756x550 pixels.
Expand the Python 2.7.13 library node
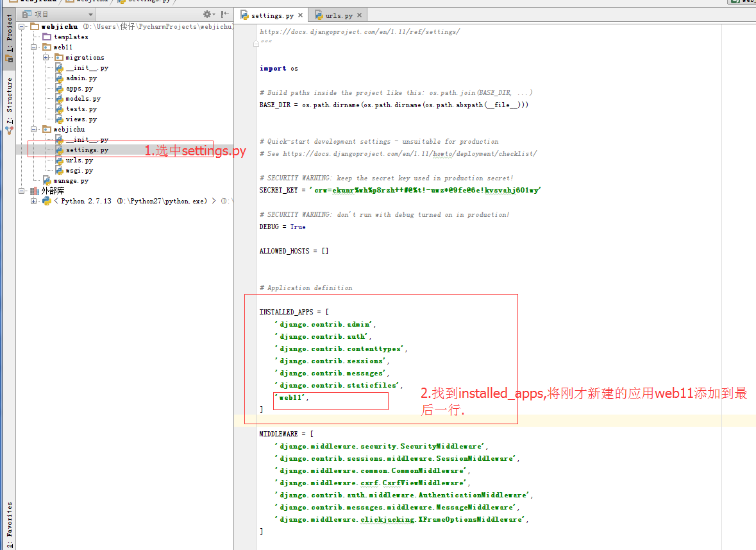click(34, 201)
